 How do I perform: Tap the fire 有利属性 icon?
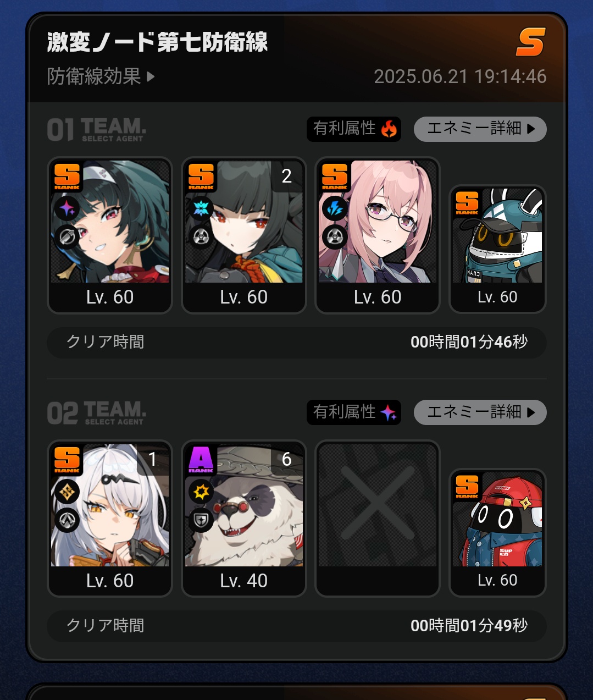tap(389, 129)
